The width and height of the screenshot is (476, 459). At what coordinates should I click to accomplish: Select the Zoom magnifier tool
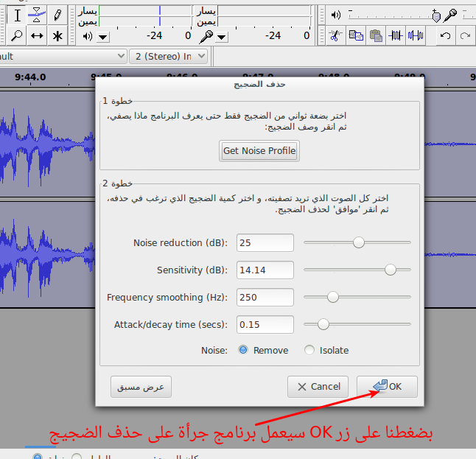click(x=17, y=36)
